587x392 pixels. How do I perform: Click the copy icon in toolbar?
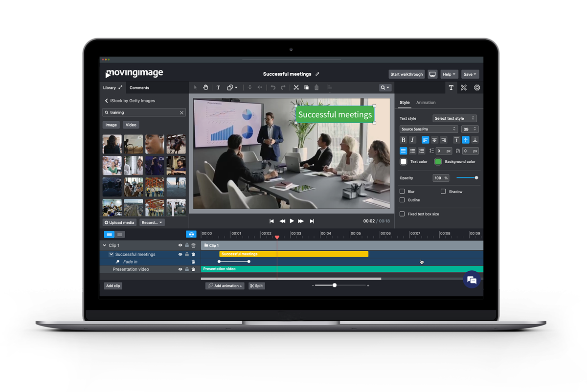[306, 87]
